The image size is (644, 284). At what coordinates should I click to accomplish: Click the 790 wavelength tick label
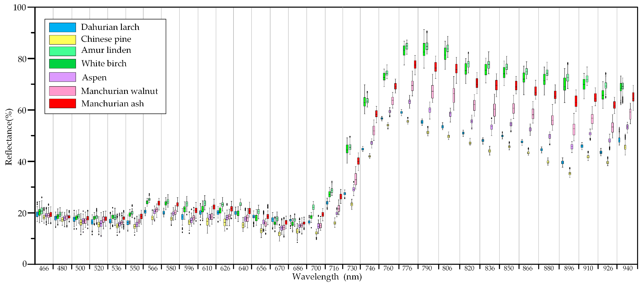[427, 268]
